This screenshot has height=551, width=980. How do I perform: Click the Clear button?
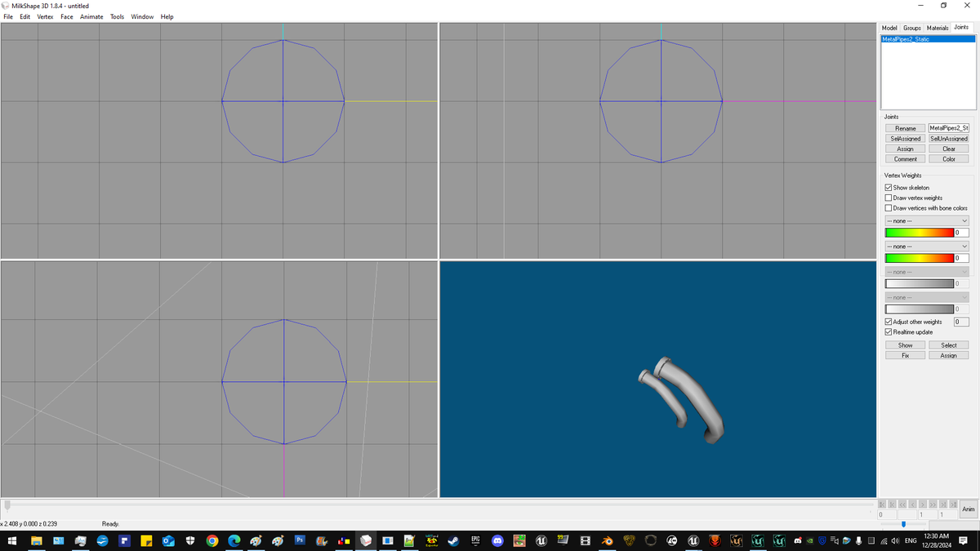[949, 149]
